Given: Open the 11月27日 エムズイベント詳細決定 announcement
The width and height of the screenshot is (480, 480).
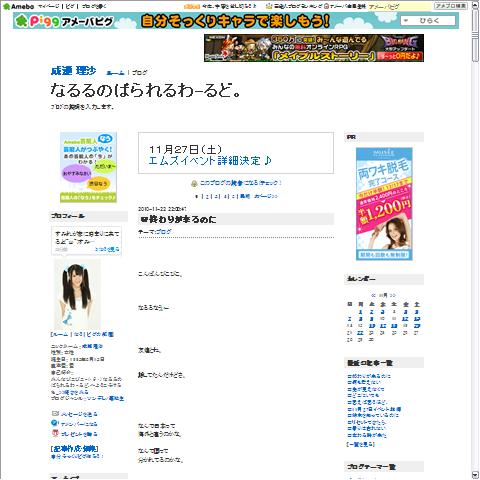Looking at the screenshot, I should 210,160.
